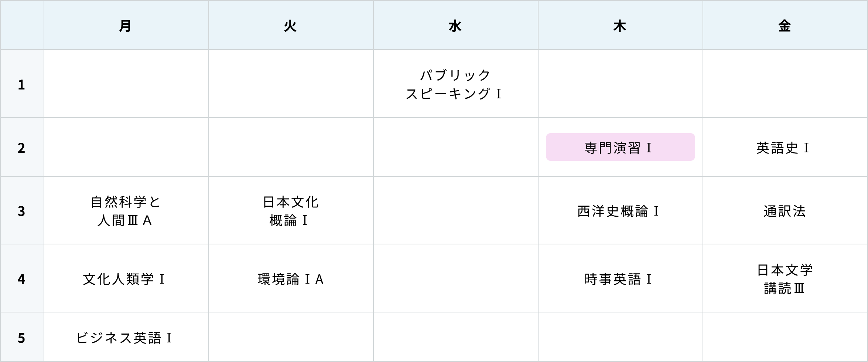Click the 英語史Ⅰ class on Friday

click(783, 148)
